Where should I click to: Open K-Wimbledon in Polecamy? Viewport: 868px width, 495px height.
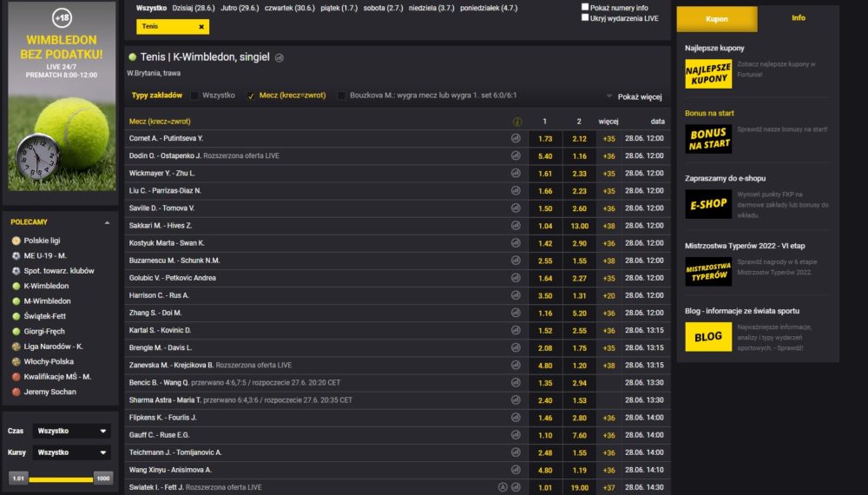(47, 287)
